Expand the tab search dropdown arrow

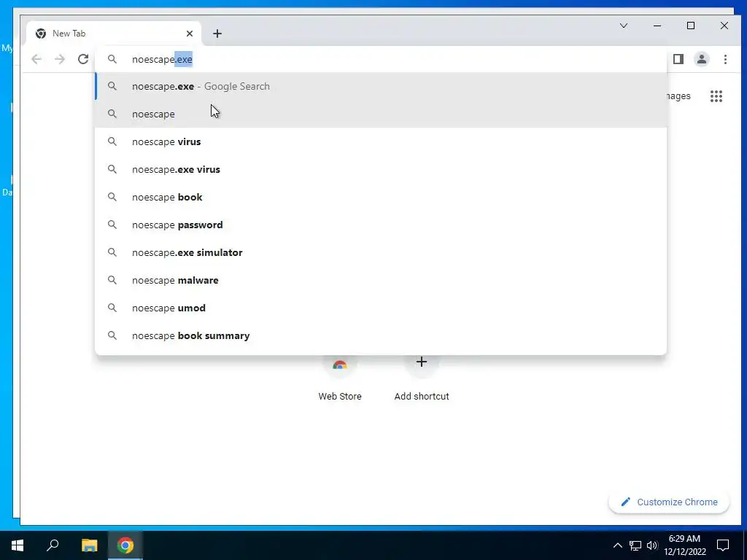click(x=624, y=26)
